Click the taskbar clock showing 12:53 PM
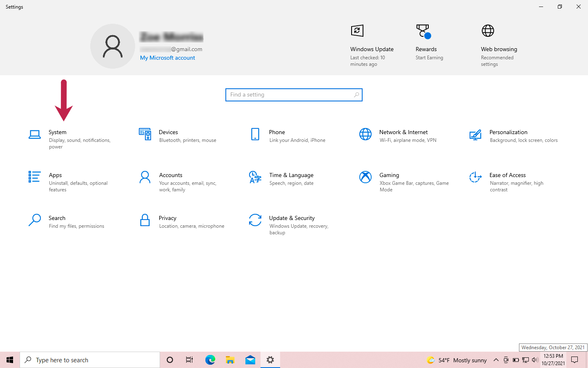This screenshot has width=588, height=368. tap(553, 360)
